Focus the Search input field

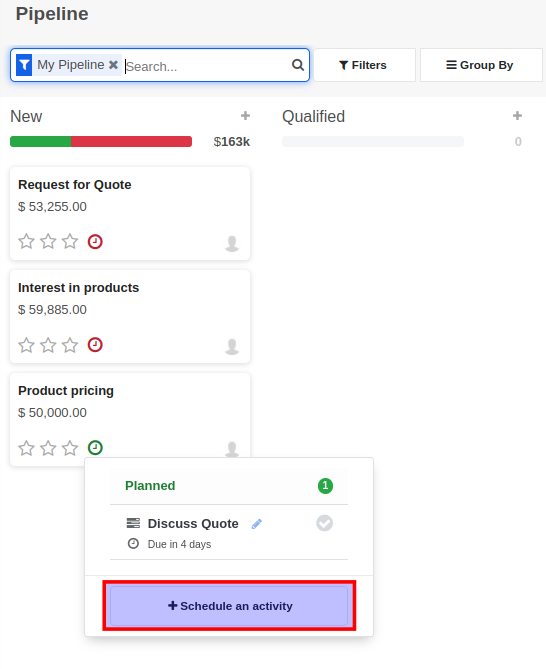click(207, 66)
